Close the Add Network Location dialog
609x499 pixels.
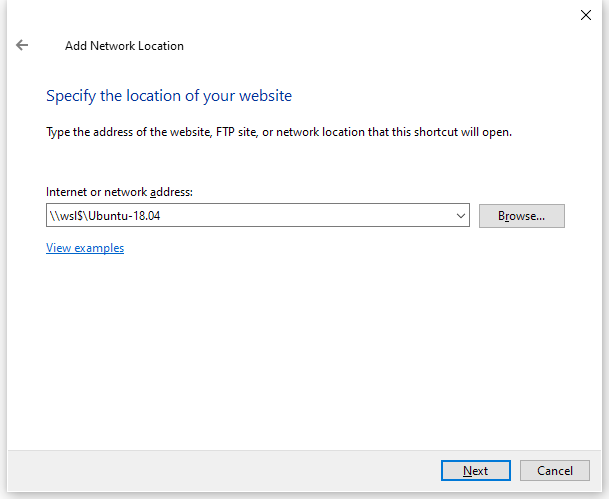pyautogui.click(x=585, y=15)
